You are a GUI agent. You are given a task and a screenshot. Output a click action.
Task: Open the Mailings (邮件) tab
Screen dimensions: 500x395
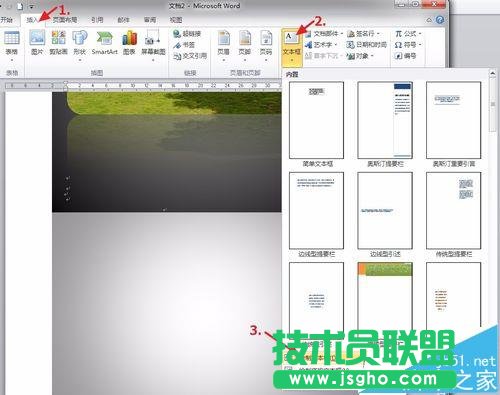pos(124,20)
